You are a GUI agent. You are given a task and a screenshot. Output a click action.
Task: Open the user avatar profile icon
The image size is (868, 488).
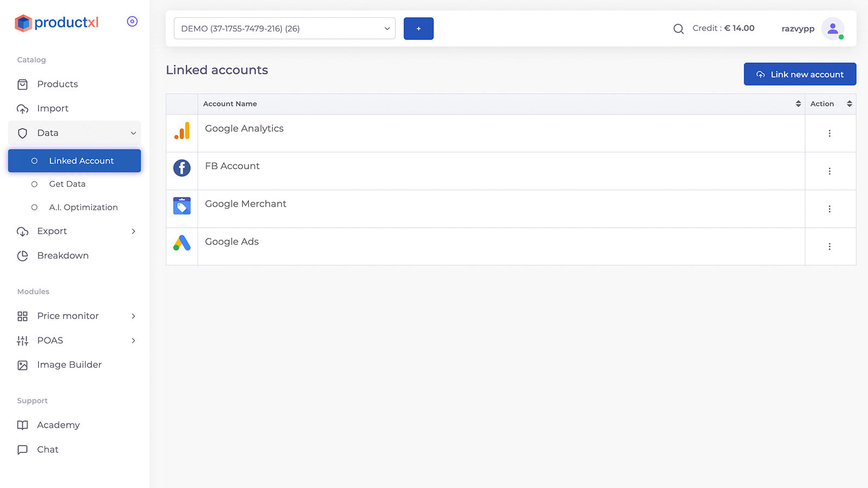[833, 29]
